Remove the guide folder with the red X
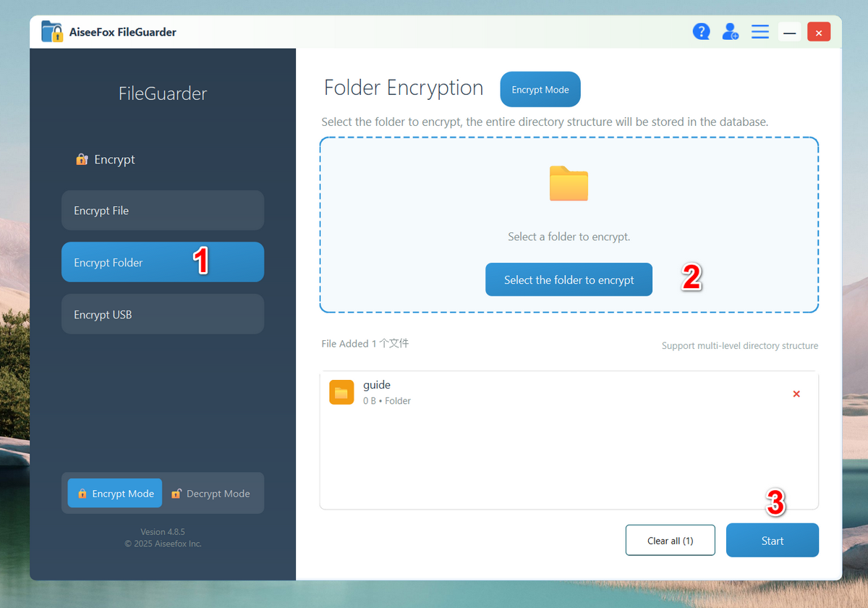868x608 pixels. [796, 394]
